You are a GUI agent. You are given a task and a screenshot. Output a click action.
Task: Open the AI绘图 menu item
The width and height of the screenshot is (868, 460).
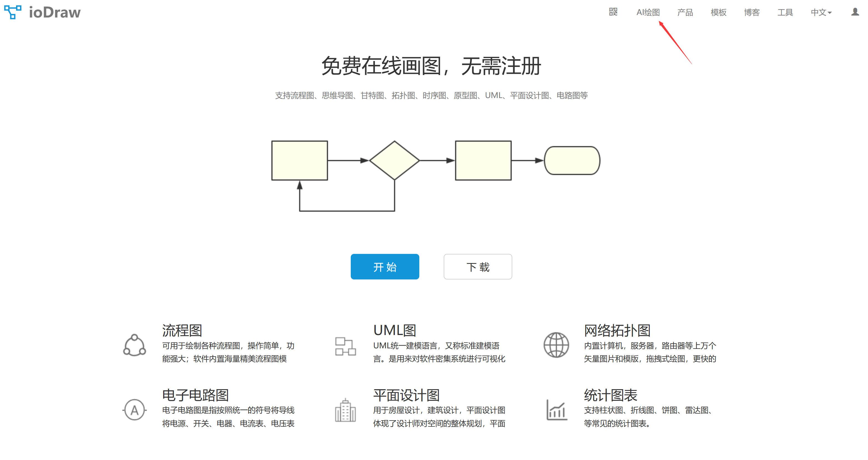click(648, 12)
